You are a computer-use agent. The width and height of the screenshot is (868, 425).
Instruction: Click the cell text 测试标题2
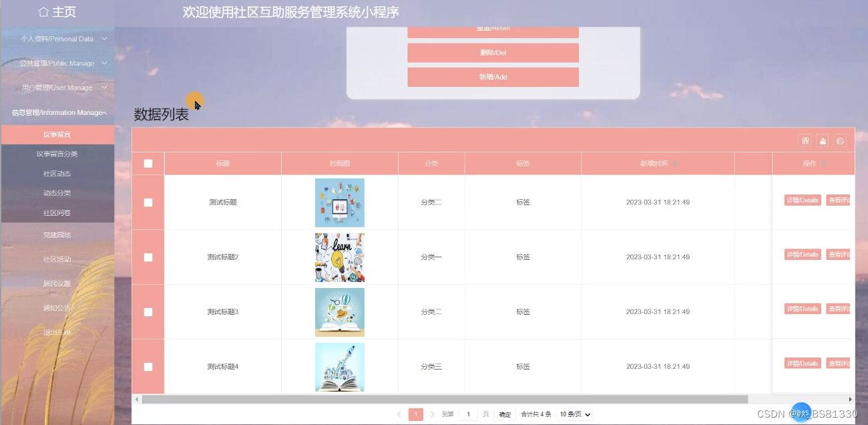223,257
